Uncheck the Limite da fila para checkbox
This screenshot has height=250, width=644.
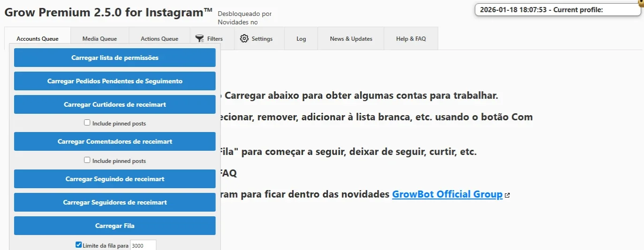79,245
